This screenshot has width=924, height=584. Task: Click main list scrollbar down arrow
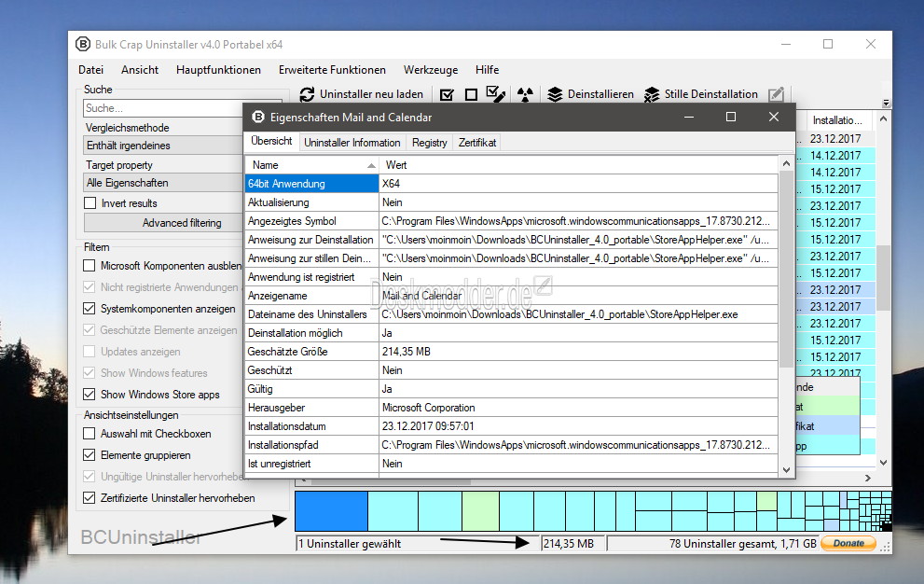pos(883,463)
